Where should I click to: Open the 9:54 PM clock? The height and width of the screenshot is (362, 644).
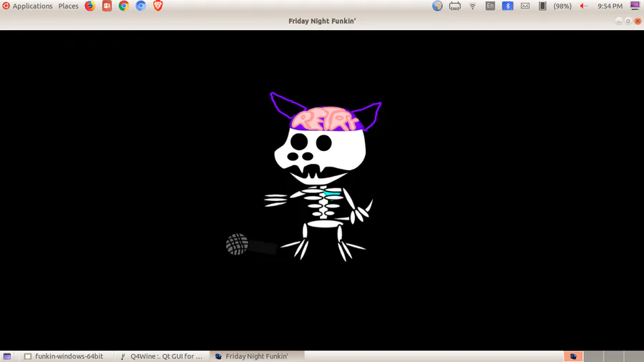pos(610,6)
